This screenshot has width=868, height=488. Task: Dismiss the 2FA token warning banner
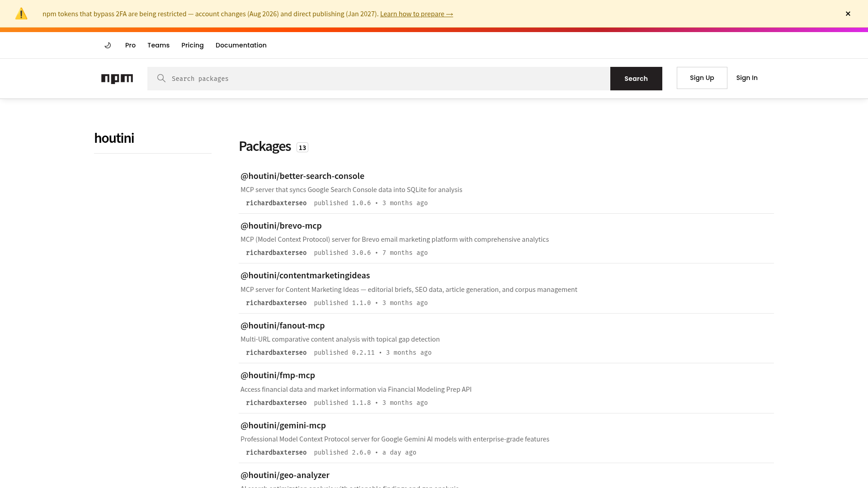[x=848, y=14]
